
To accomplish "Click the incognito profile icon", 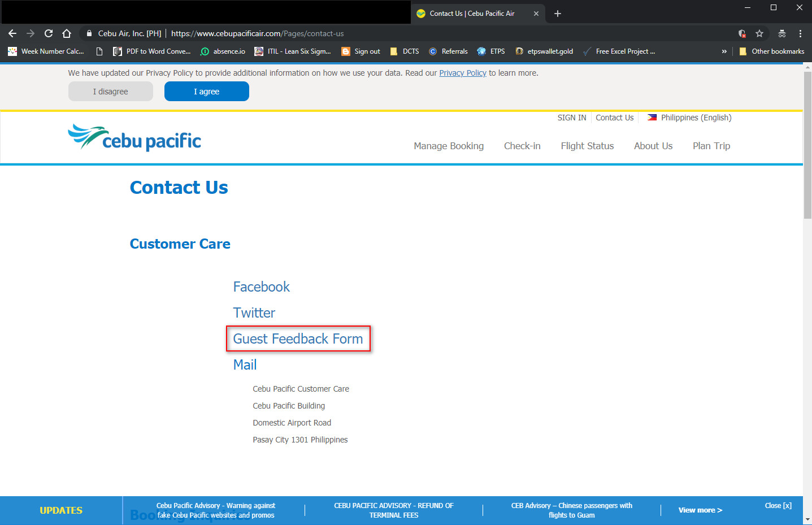I will pyautogui.click(x=782, y=33).
